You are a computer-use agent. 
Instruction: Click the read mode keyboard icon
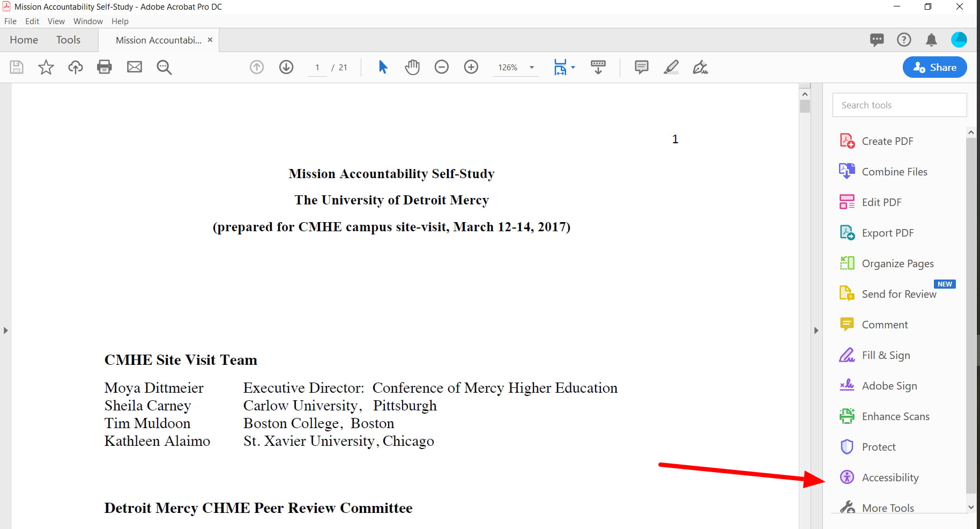point(598,67)
